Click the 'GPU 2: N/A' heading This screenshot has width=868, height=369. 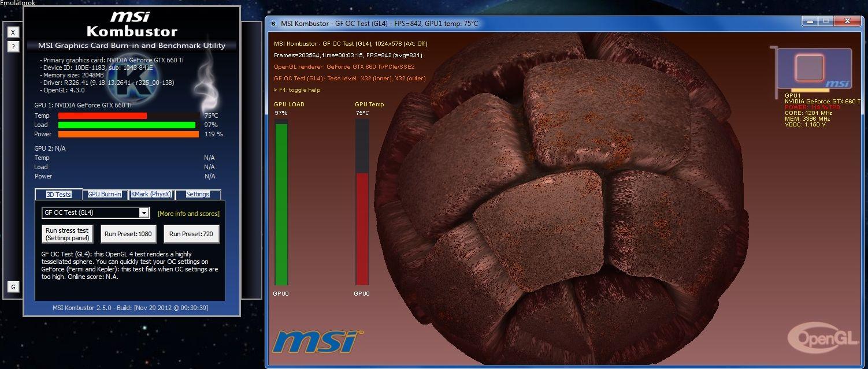50,148
